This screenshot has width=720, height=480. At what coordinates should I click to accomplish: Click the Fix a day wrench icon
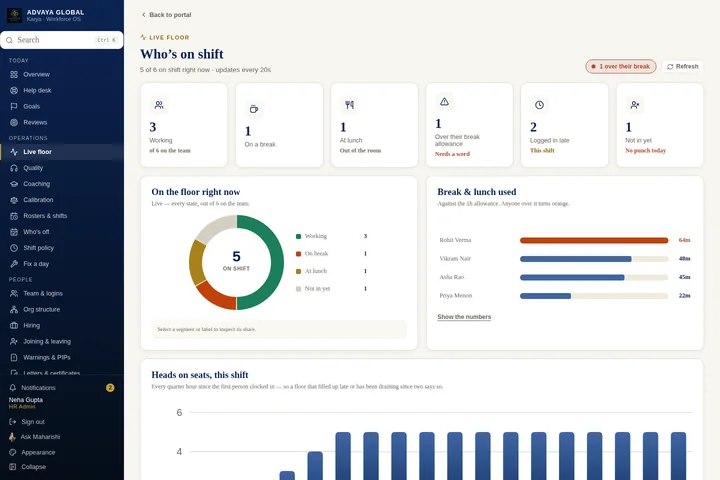point(14,264)
